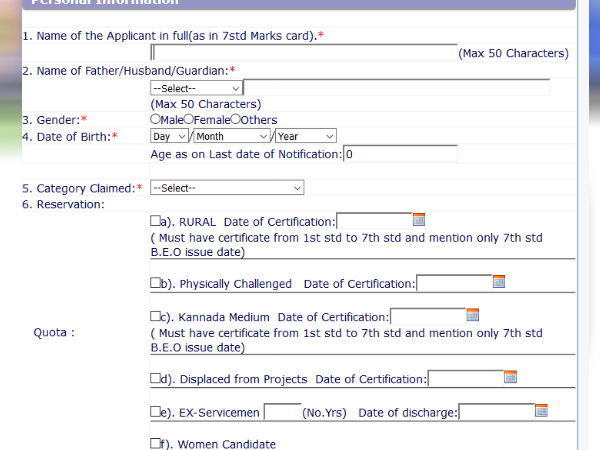
Task: Open calendar picker for Kannada Medium date
Action: (473, 315)
